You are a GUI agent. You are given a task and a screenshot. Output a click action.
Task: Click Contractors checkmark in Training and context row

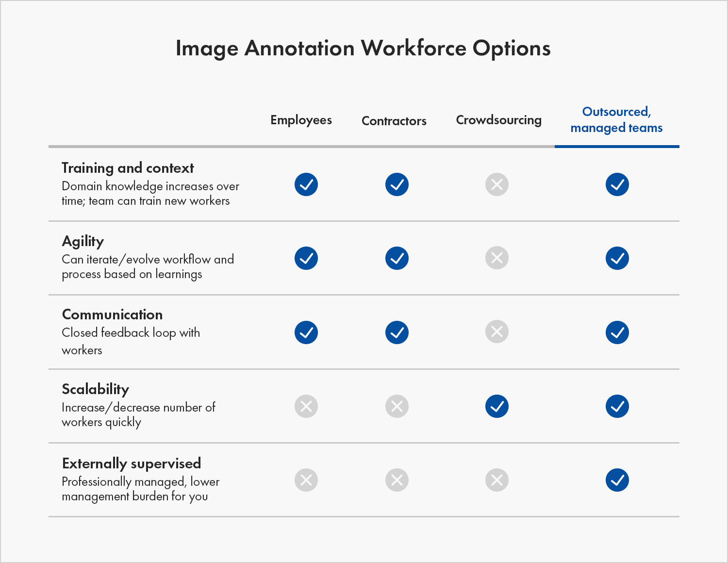click(397, 184)
